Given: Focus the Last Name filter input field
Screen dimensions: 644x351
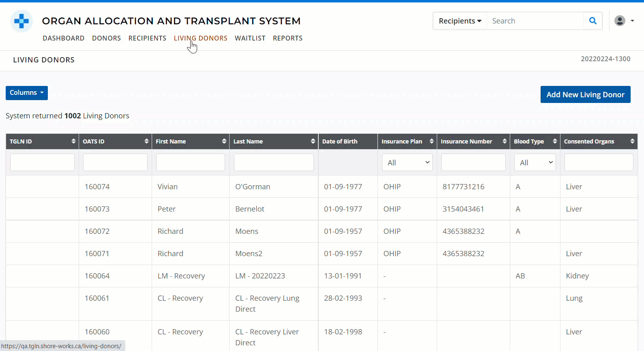Looking at the screenshot, I should pos(274,163).
